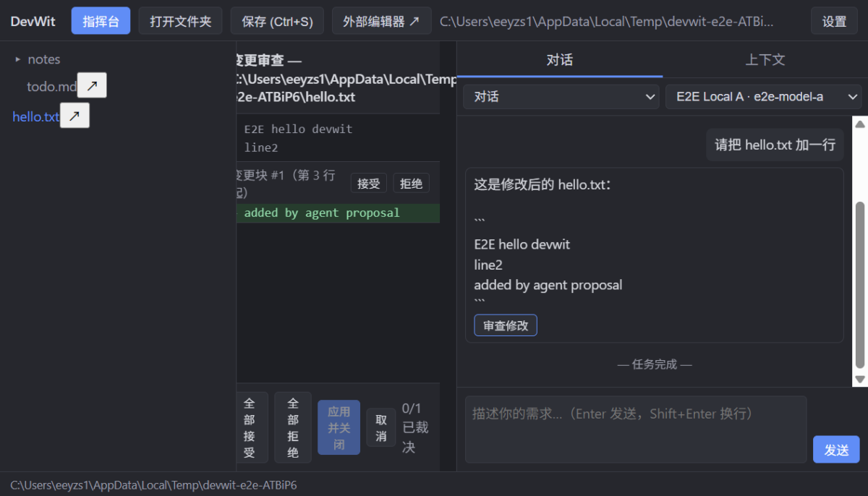Select todo.md in the file tree
The image size is (868, 496).
tap(51, 86)
